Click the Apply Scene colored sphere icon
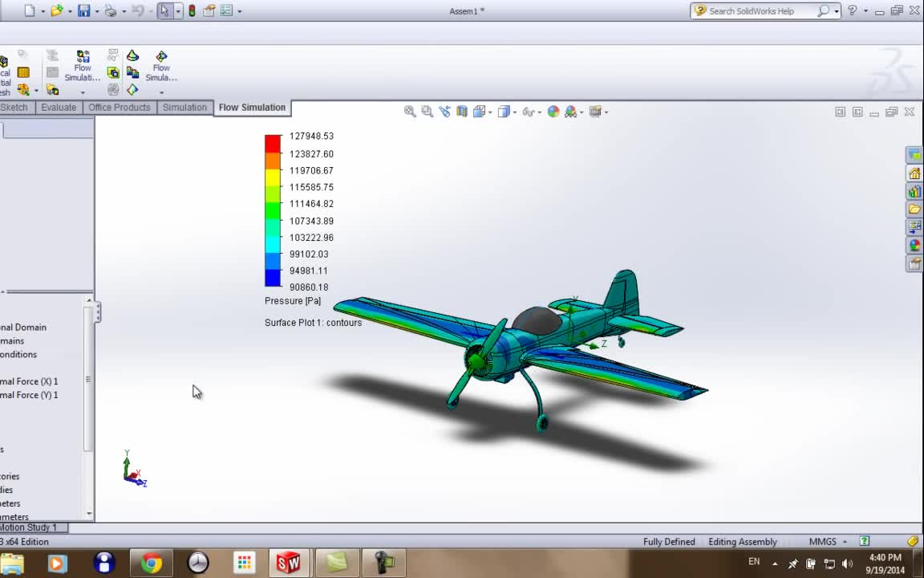This screenshot has height=578, width=924. point(553,112)
